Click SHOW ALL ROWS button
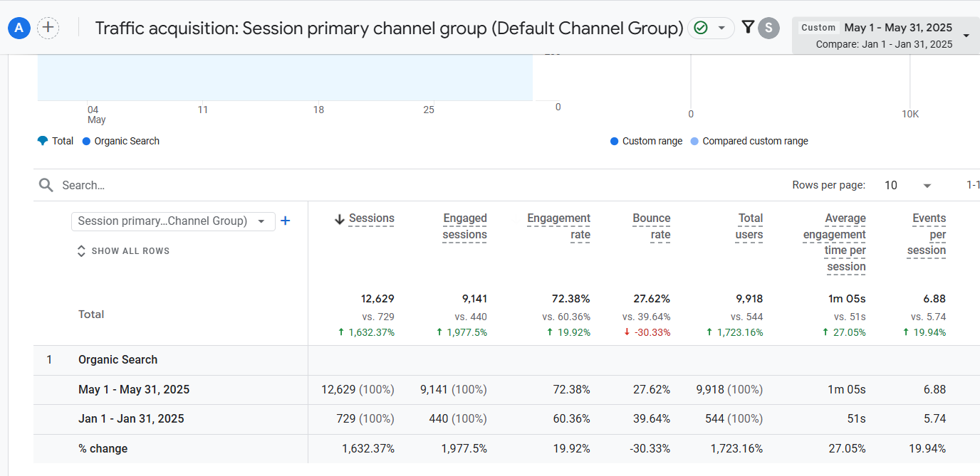 click(x=123, y=251)
